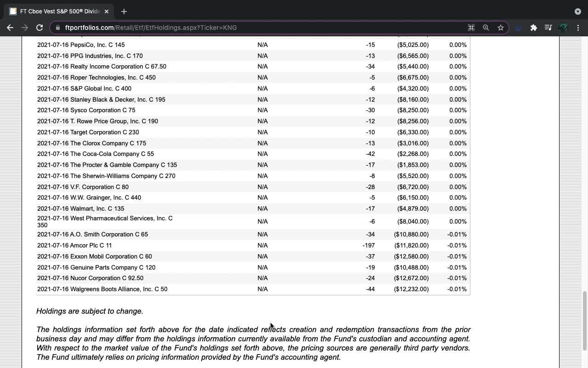
Task: Click the ($5,025.00) market value
Action: point(413,45)
